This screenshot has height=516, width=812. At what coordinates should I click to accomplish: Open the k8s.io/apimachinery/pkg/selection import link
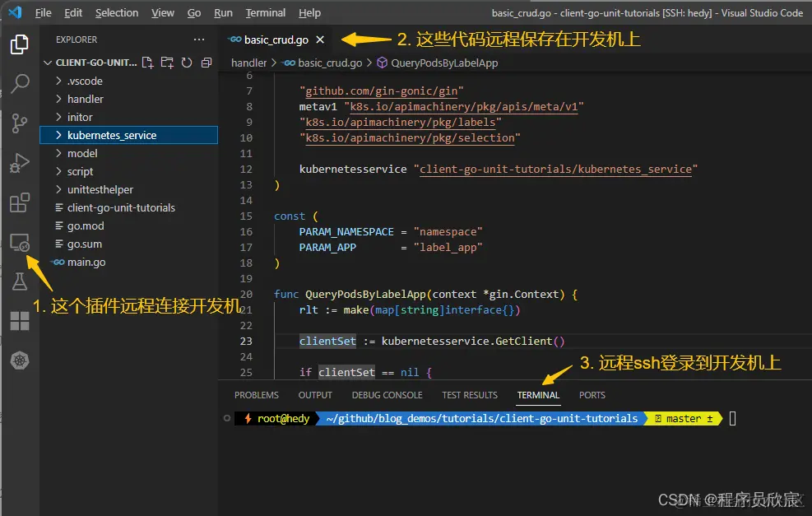(410, 137)
